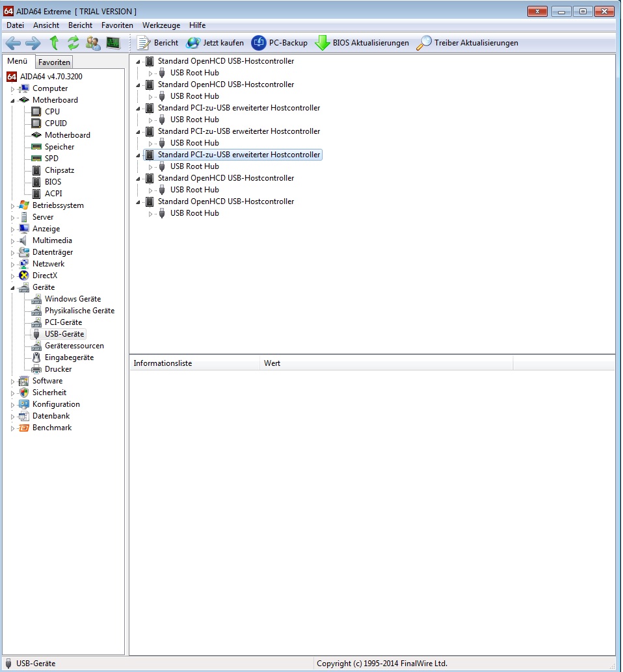Sort by the Informationsliste column header
Viewport: 623px width, 672px height.
[x=194, y=363]
